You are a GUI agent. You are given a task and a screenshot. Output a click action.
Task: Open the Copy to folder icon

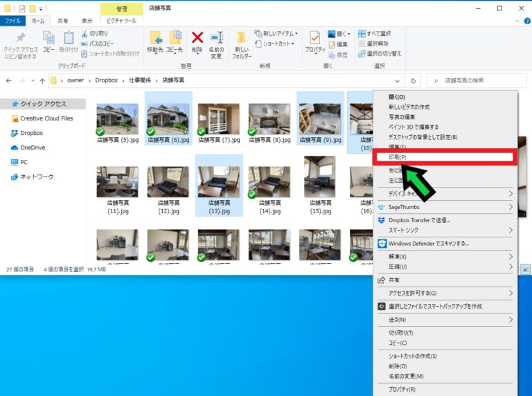tap(175, 42)
